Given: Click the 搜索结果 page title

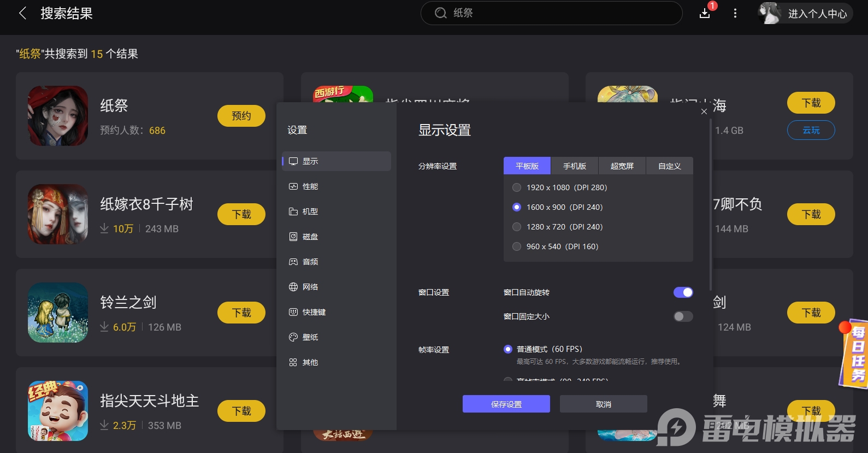Looking at the screenshot, I should pos(67,14).
